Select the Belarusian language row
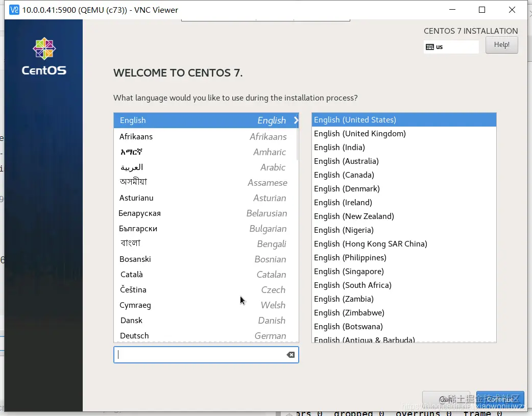Screen dimensions: 532x416 click(x=206, y=213)
